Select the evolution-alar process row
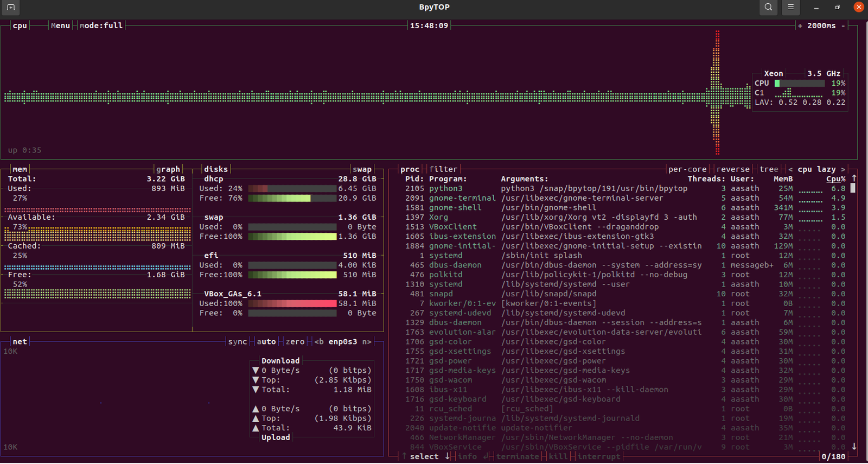Image resolution: width=868 pixels, height=464 pixels. coord(626,332)
